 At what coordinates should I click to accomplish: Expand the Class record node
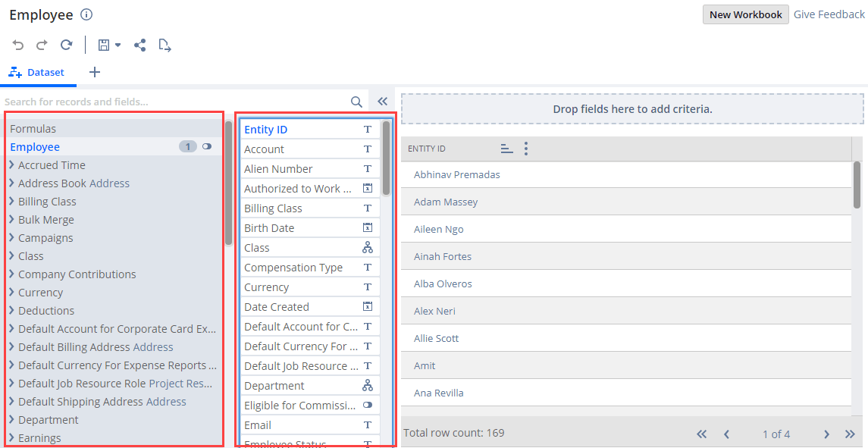pyautogui.click(x=12, y=256)
